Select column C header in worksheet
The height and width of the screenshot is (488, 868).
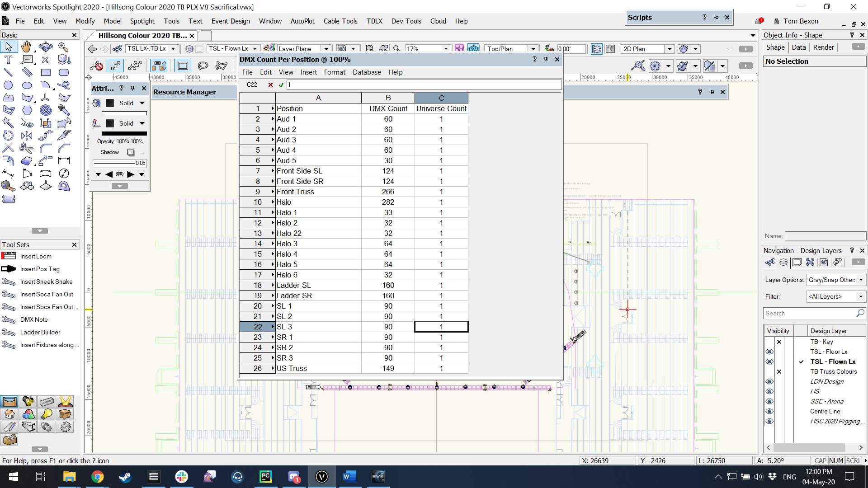click(x=441, y=98)
